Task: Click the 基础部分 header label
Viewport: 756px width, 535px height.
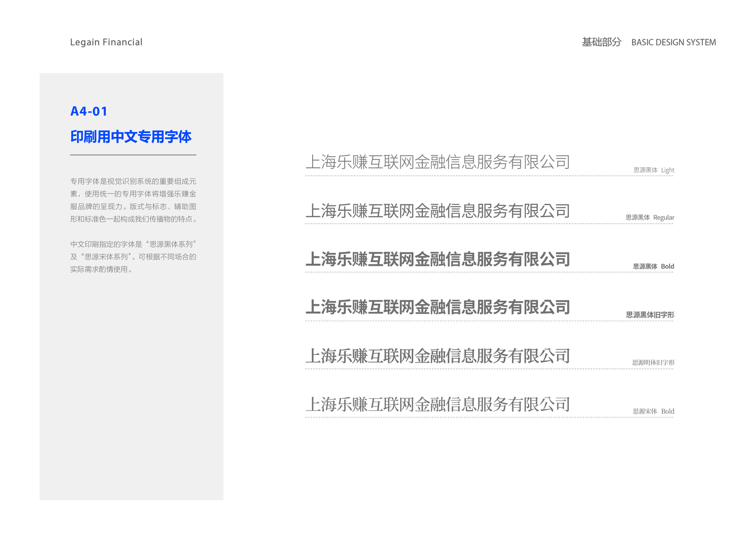Action: (602, 42)
